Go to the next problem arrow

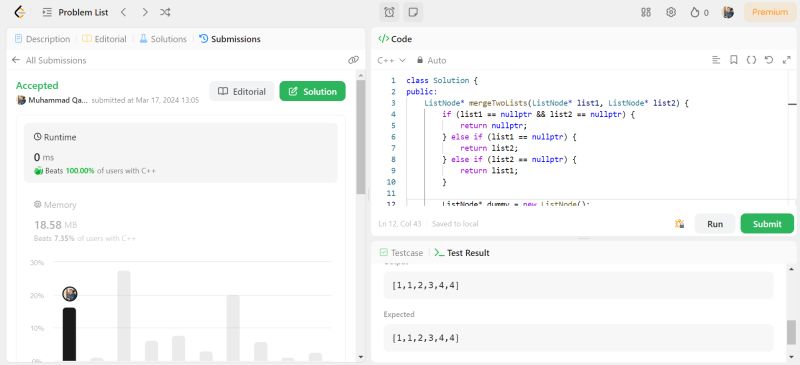(x=145, y=12)
